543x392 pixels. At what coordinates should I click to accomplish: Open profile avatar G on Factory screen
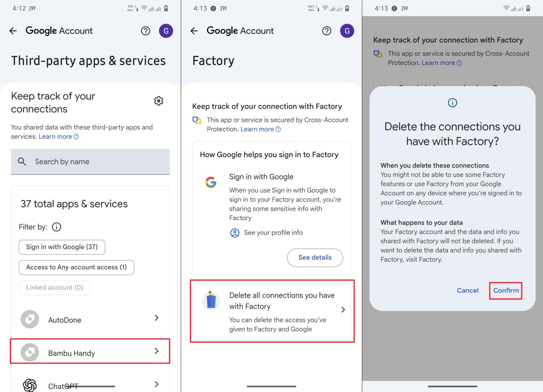pos(347,31)
